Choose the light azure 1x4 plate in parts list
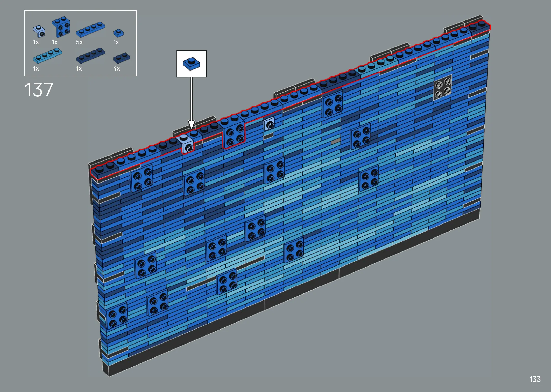Image resolution: width=551 pixels, height=392 pixels. pos(47,55)
